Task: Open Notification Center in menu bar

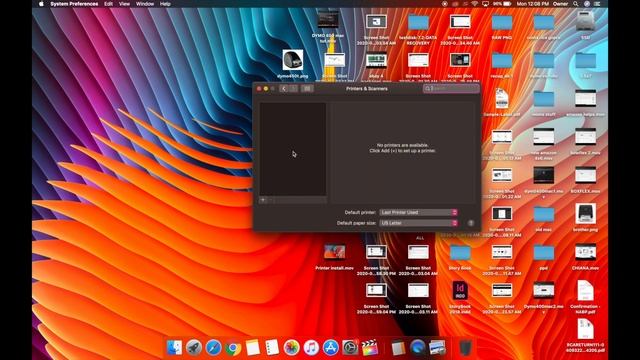Action: [x=597, y=4]
